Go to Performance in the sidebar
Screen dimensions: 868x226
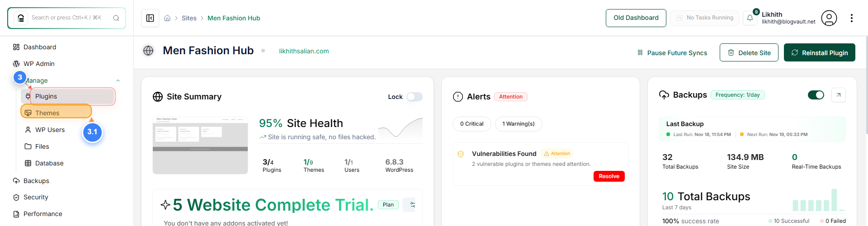click(38, 214)
